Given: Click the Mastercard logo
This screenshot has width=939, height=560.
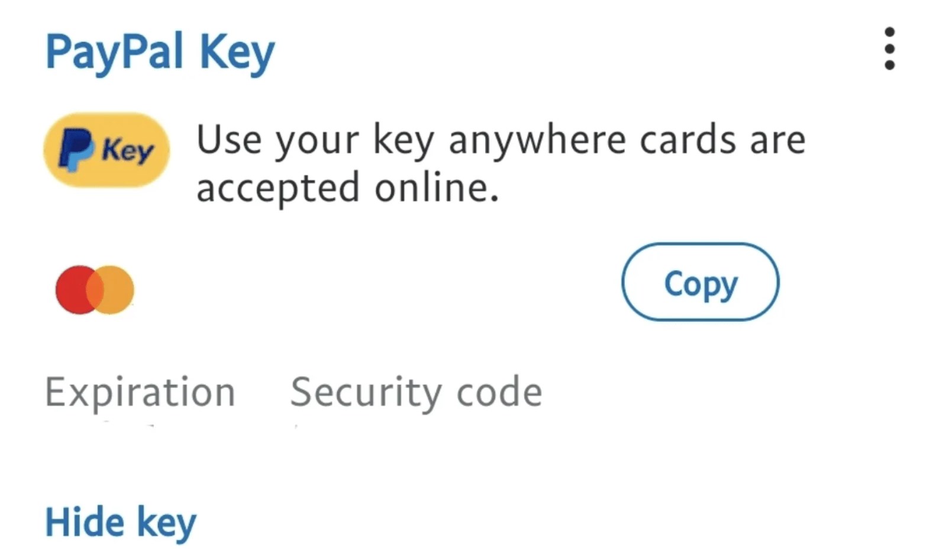Looking at the screenshot, I should tap(95, 290).
